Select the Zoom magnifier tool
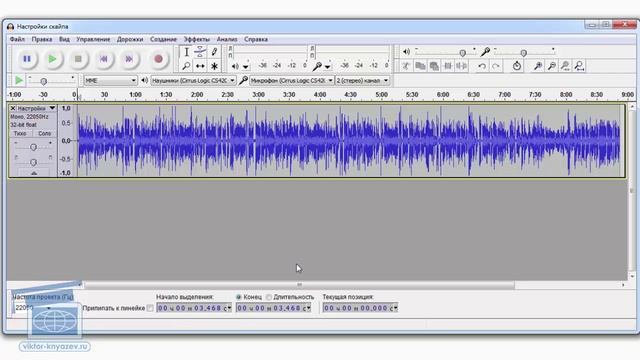The width and height of the screenshot is (640, 360). (187, 66)
